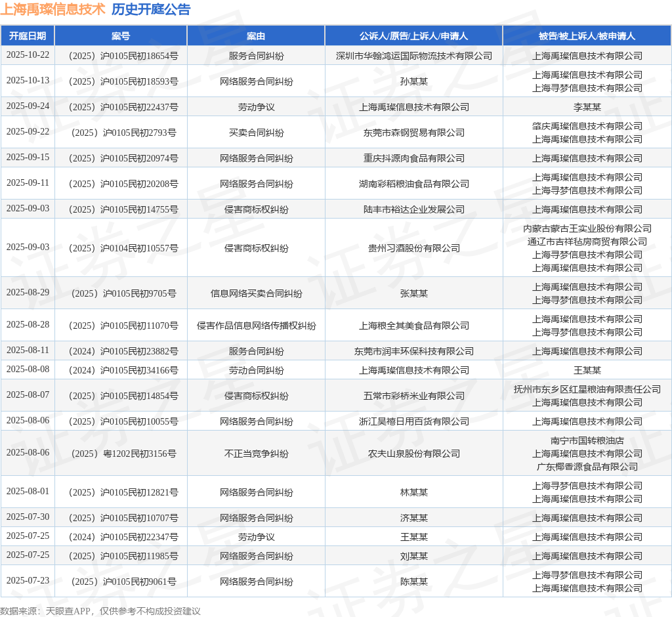Select case number 沪0105民初22437号
Viewport: 672px width, 617px height.
123,107
